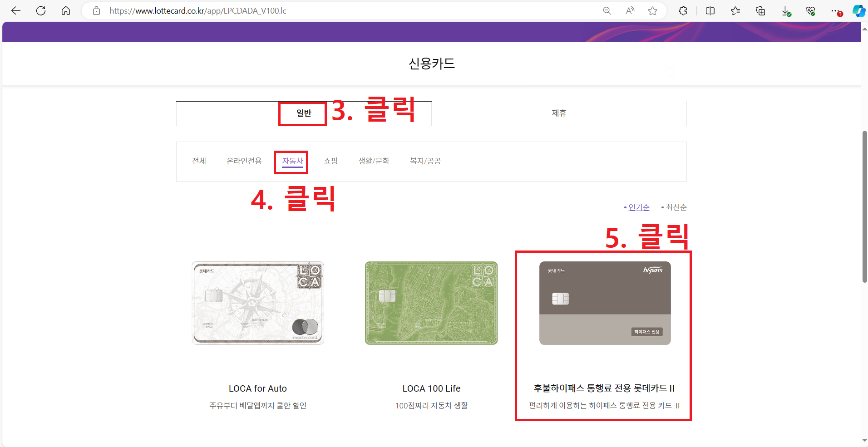Open the LOCA for Auto card image

pyautogui.click(x=258, y=303)
